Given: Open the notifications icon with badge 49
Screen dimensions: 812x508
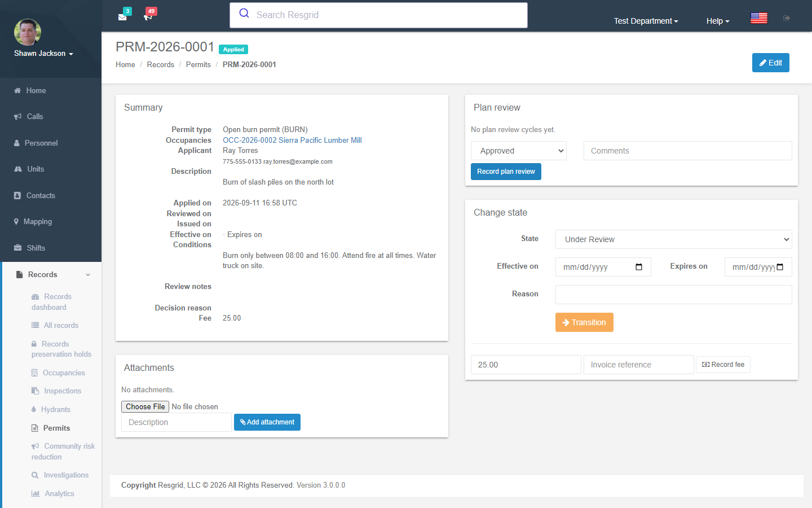Looking at the screenshot, I should click(148, 17).
